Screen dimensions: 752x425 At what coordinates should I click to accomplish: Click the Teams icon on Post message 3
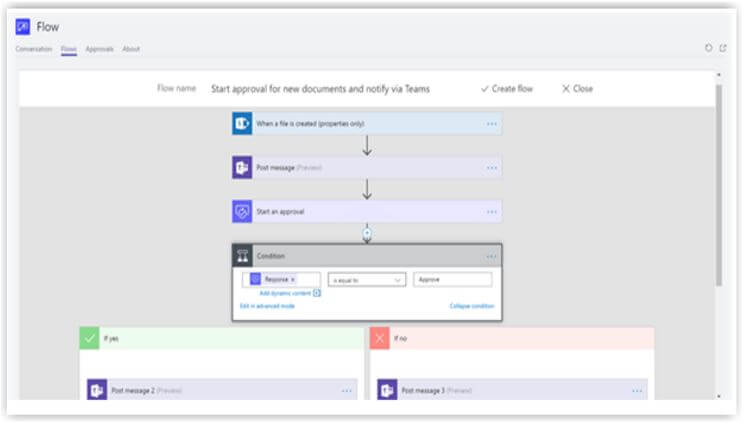[387, 390]
